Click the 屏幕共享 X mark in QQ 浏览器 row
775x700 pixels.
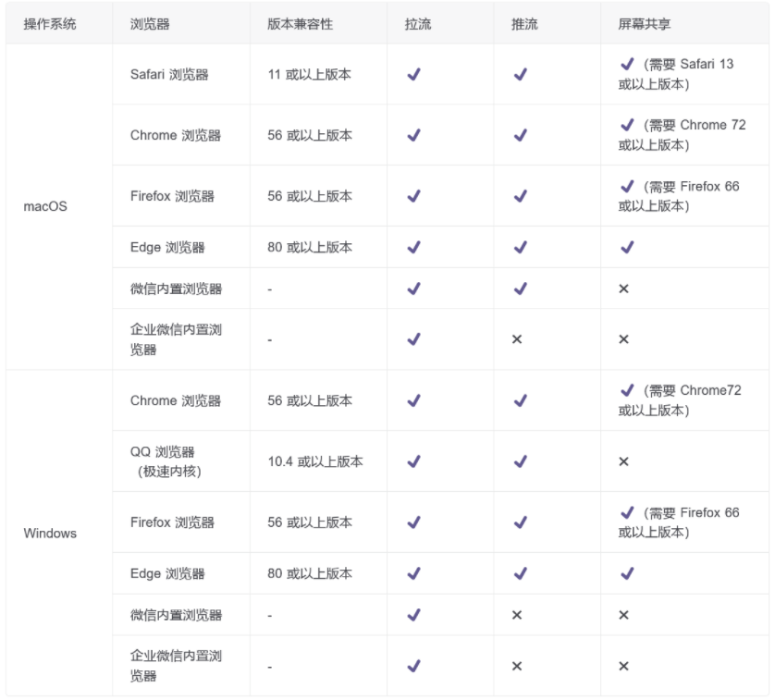pos(623,461)
